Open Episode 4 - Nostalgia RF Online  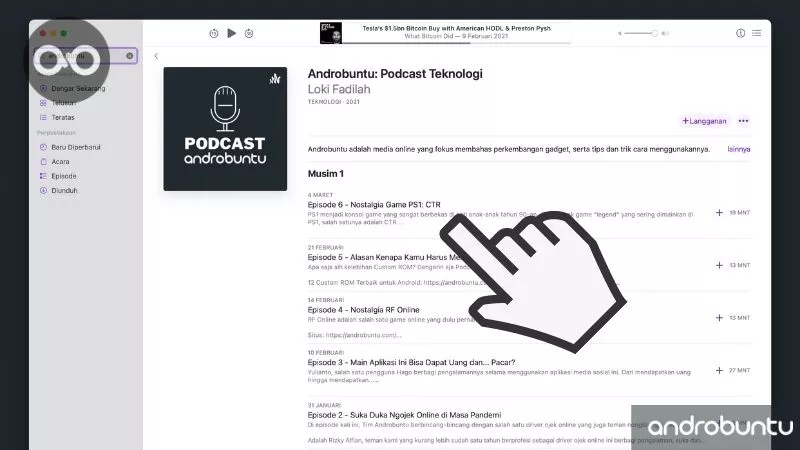click(x=363, y=310)
